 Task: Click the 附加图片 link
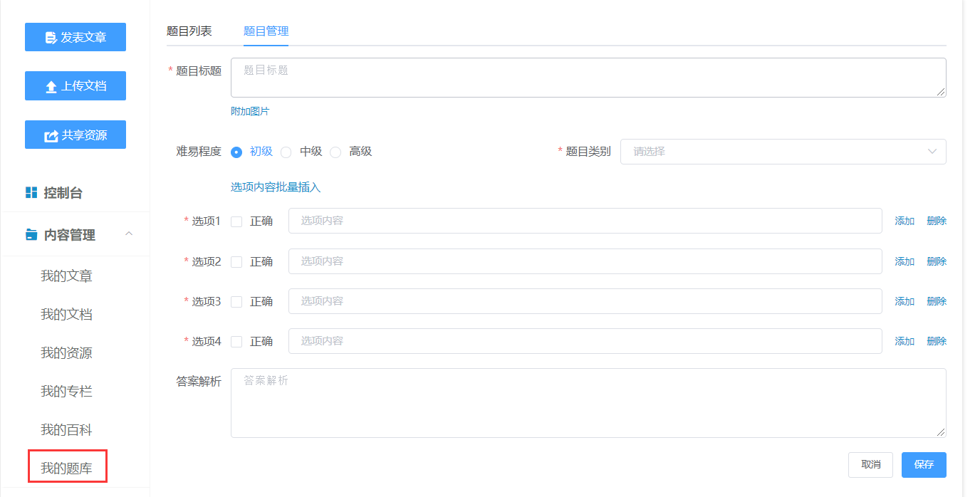[250, 111]
